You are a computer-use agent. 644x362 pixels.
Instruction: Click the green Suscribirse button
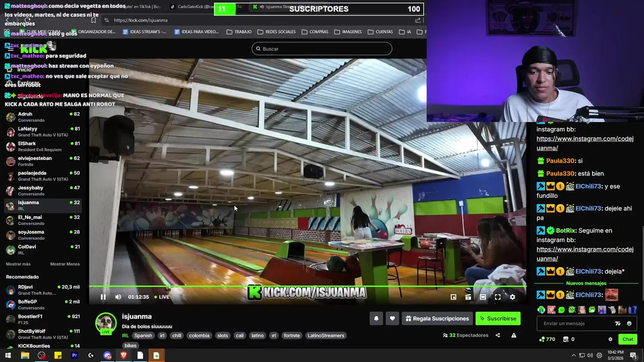[498, 318]
